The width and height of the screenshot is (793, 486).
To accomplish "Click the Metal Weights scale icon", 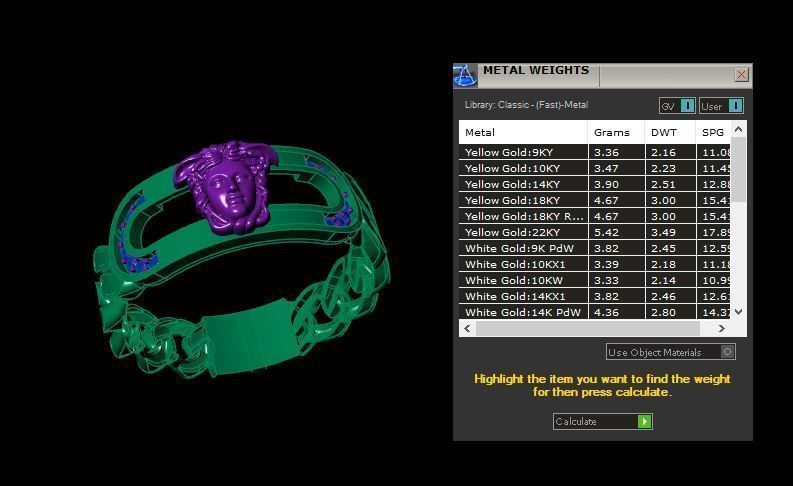I will pos(465,76).
